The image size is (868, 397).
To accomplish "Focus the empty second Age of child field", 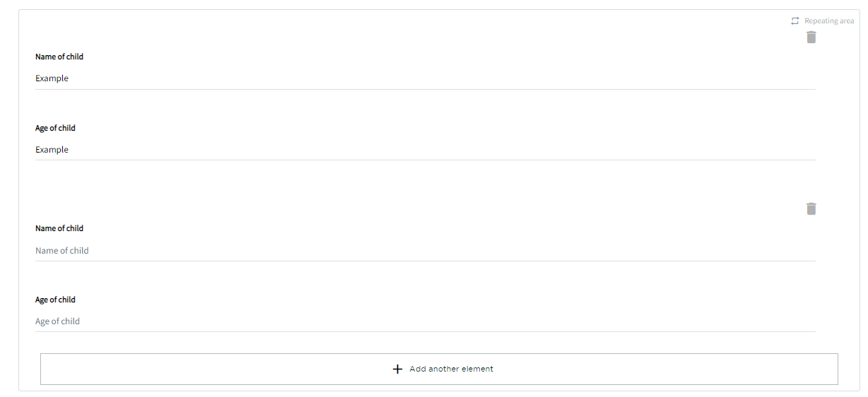I will coord(424,321).
